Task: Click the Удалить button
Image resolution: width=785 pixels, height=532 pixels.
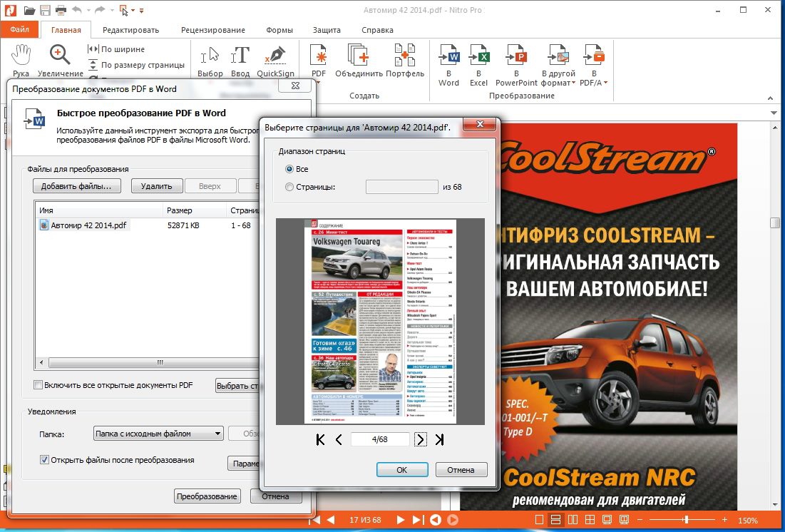Action: click(156, 186)
